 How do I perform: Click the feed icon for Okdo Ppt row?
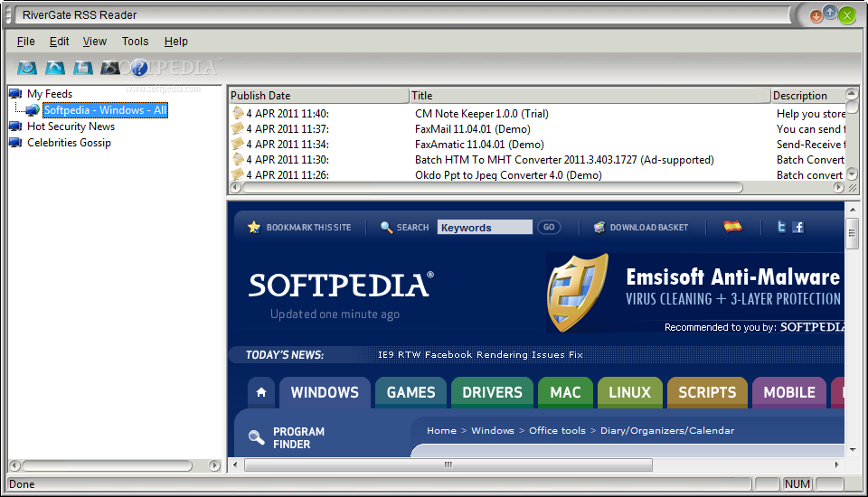tap(238, 174)
